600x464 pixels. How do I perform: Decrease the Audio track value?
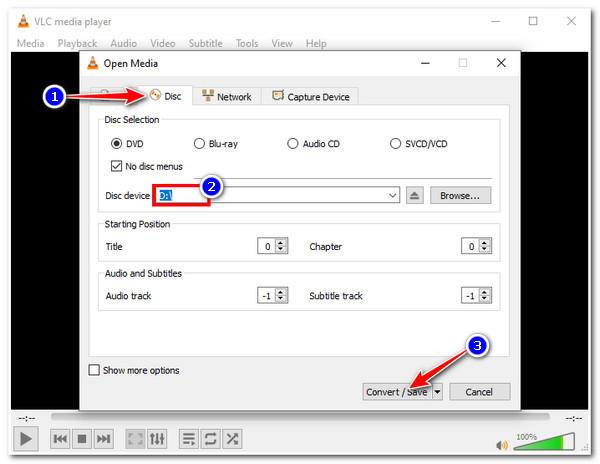coord(281,299)
